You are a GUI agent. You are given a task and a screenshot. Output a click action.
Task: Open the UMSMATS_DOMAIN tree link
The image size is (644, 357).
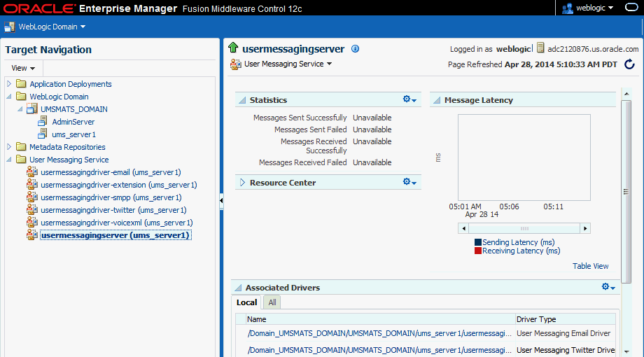[74, 109]
